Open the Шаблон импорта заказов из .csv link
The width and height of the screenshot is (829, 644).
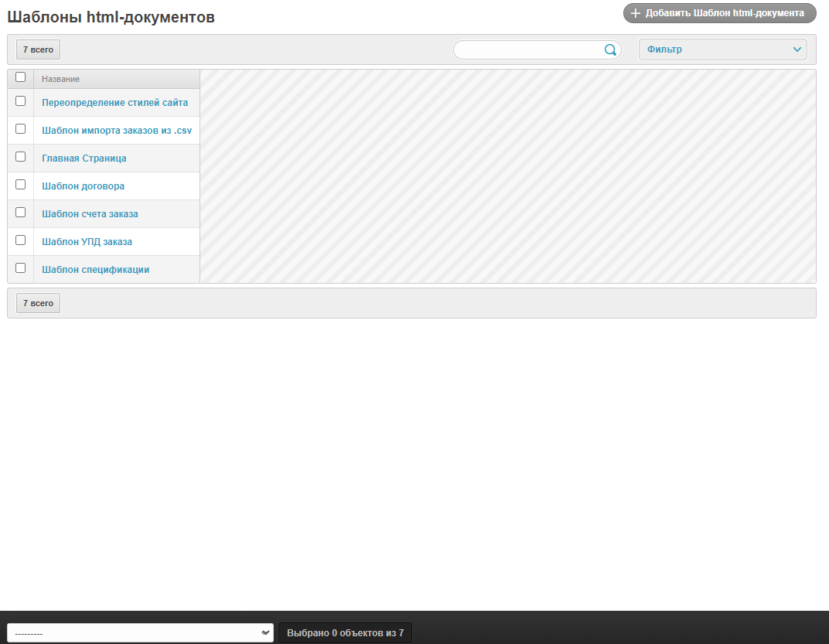[117, 131]
